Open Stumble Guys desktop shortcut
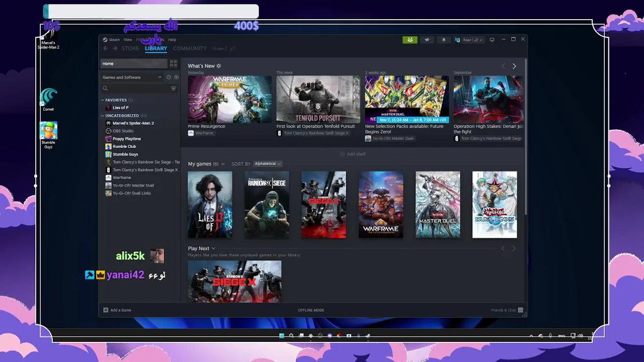644x362 pixels. [48, 135]
